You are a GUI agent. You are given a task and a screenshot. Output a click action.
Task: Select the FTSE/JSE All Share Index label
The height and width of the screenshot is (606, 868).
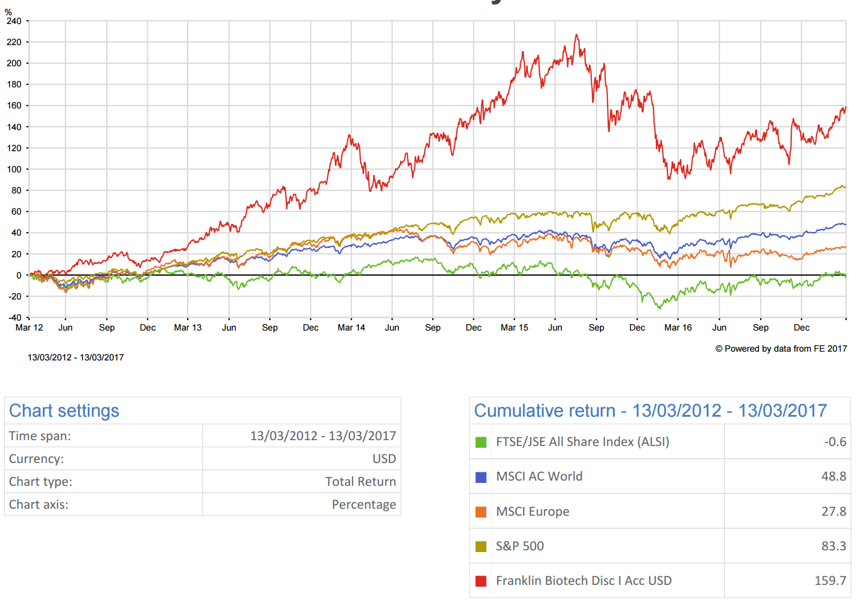coord(582,442)
